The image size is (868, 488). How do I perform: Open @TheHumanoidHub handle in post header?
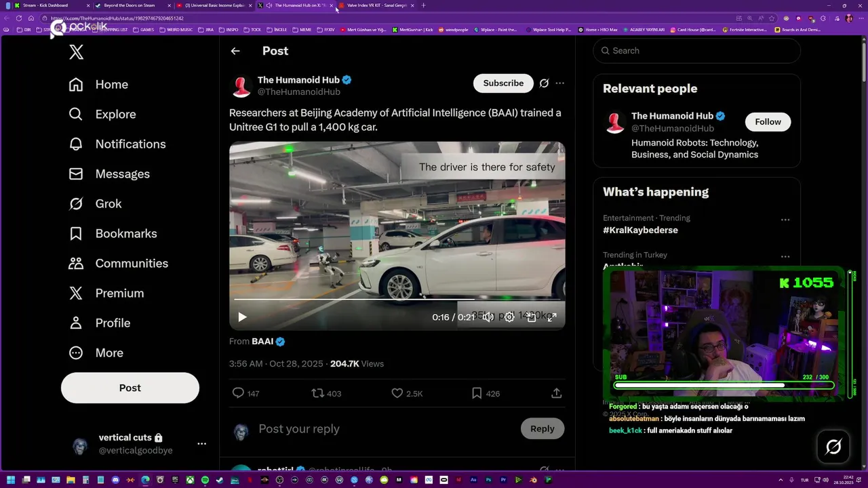tap(299, 91)
